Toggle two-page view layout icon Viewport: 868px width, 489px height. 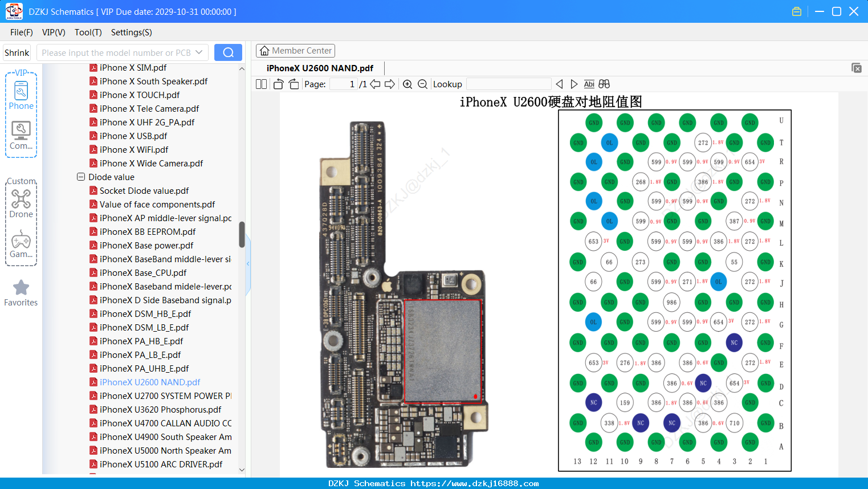pos(261,84)
